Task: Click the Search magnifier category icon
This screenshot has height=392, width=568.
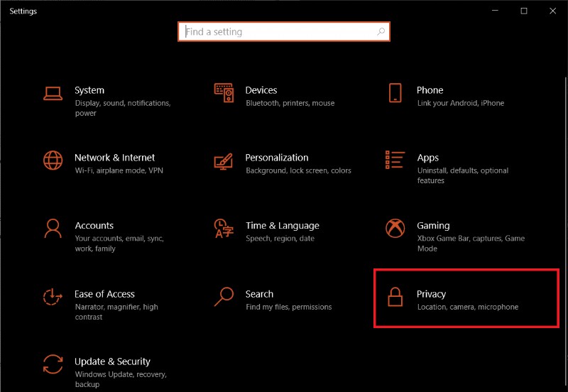Action: (224, 297)
